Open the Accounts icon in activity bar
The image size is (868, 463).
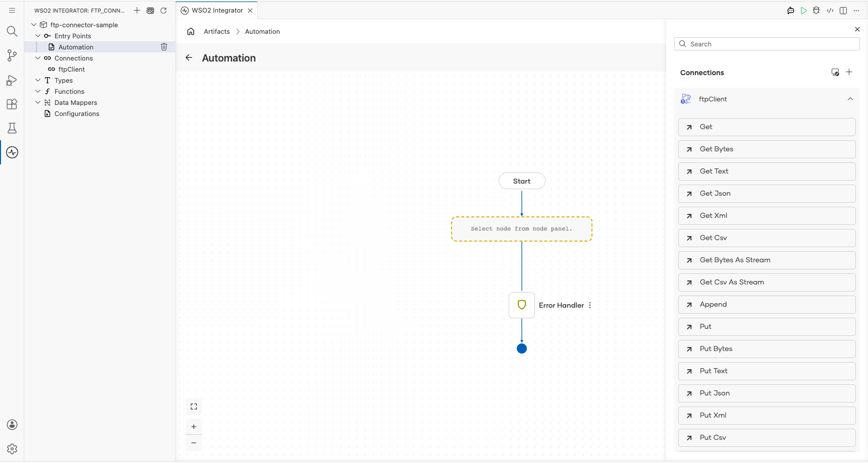[x=12, y=425]
